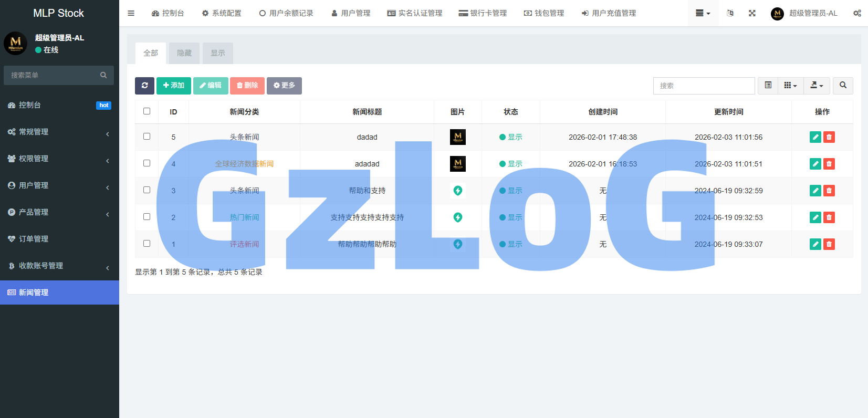Image resolution: width=868 pixels, height=418 pixels.
Task: Click the table 搜索 input field
Action: coord(704,86)
